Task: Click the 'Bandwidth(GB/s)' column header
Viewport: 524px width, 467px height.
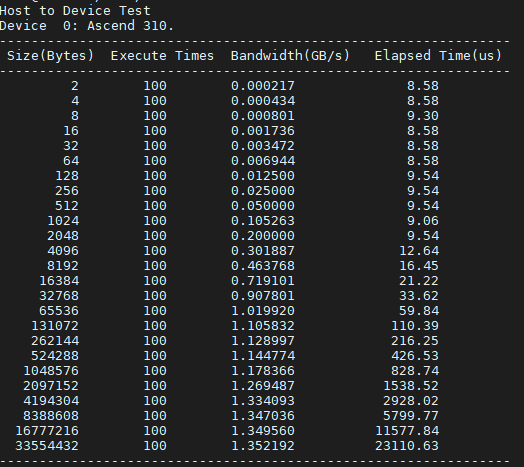Action: point(290,55)
